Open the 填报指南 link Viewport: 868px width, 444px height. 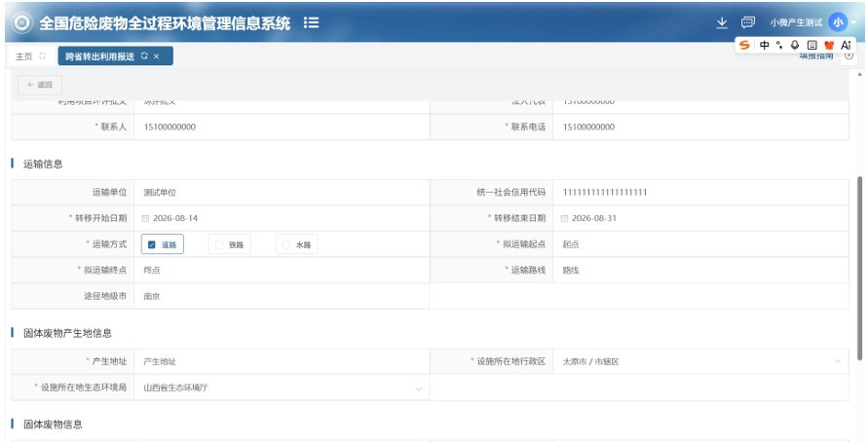[x=816, y=55]
